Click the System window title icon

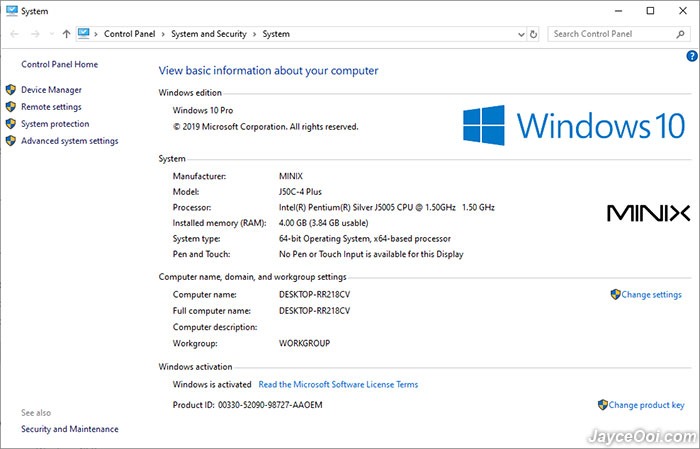12,11
